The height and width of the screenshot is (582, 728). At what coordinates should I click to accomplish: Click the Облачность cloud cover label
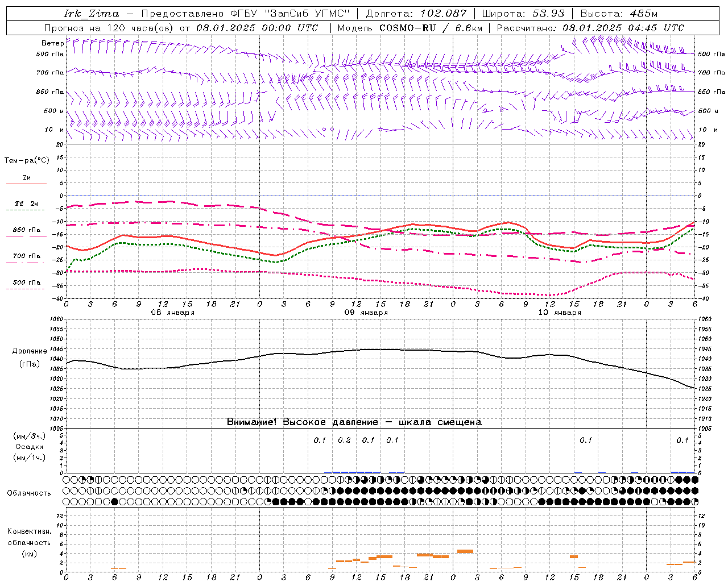pos(29,493)
